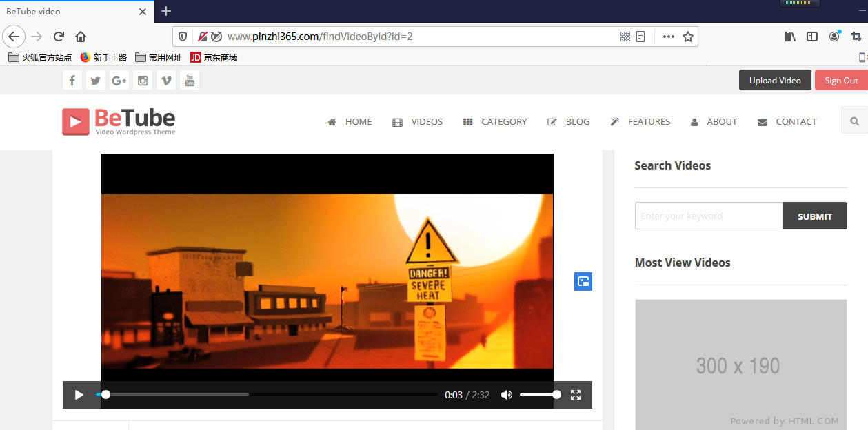Open the Instagram social icon
Viewport: 868px width, 430px height.
point(143,81)
